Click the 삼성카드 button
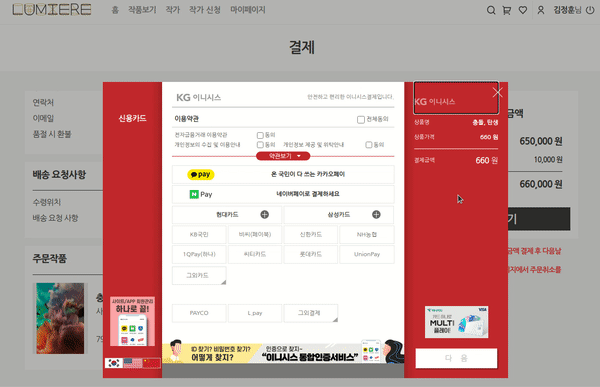The width and height of the screenshot is (600, 387). coord(339,215)
